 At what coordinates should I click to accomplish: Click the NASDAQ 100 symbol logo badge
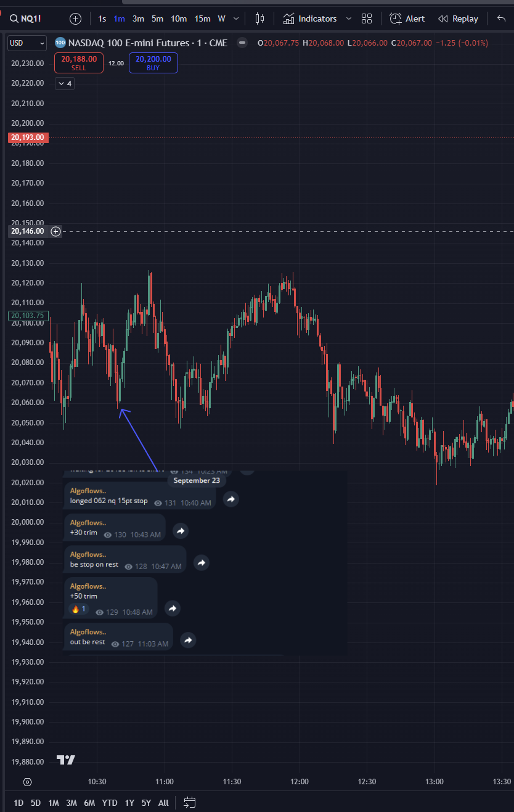pyautogui.click(x=60, y=43)
